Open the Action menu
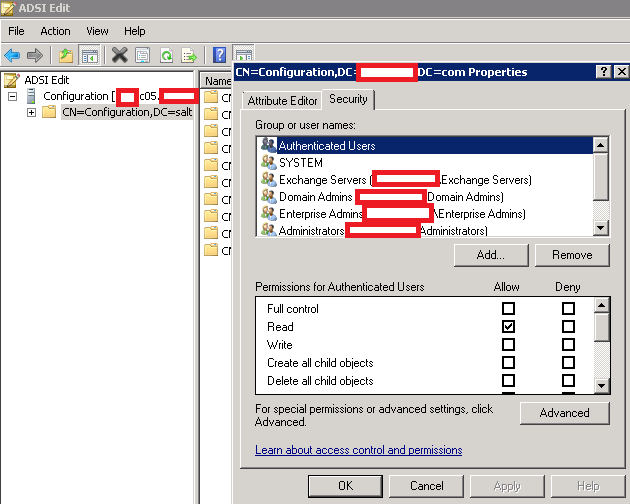 [55, 31]
